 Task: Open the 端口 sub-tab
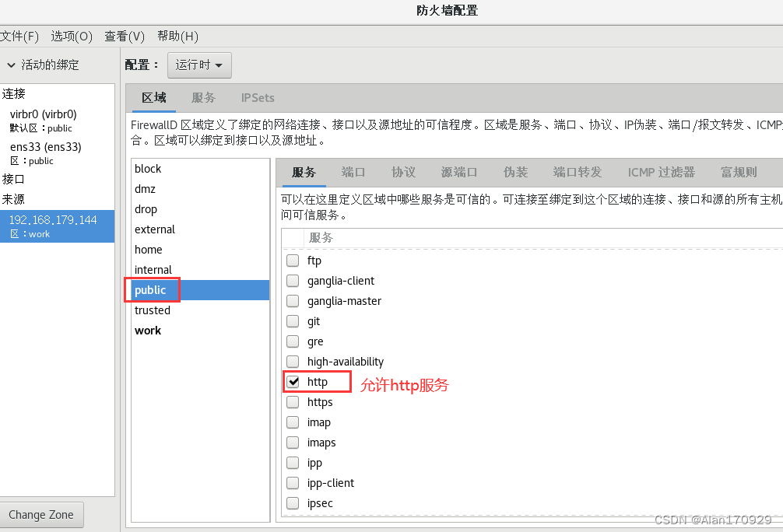click(x=353, y=172)
